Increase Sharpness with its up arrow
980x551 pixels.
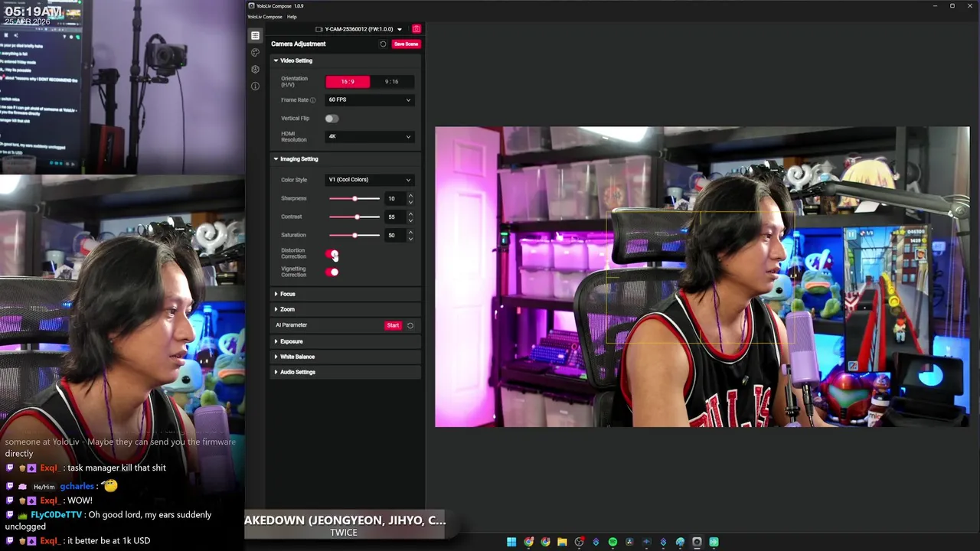(x=410, y=196)
